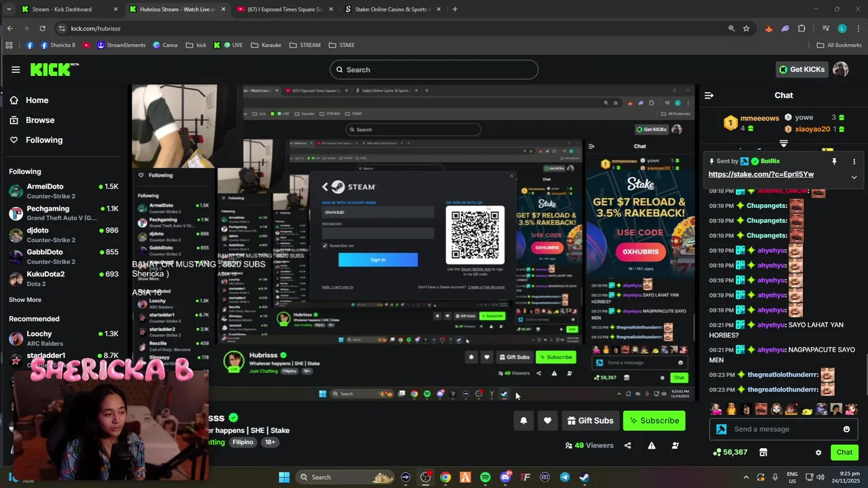Click the user list icon beside report
The width and height of the screenshot is (868, 488).
tap(675, 445)
